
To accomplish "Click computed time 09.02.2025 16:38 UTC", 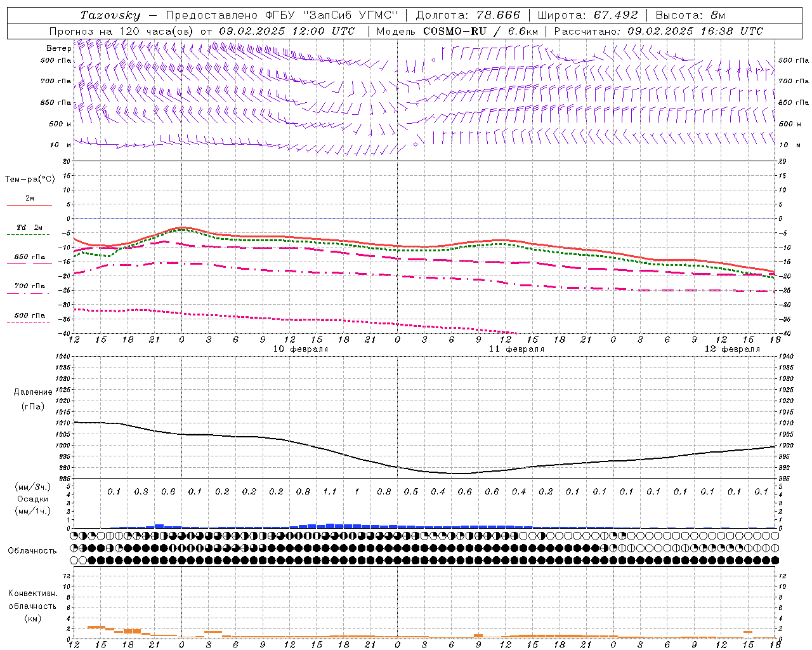I will click(x=695, y=31).
